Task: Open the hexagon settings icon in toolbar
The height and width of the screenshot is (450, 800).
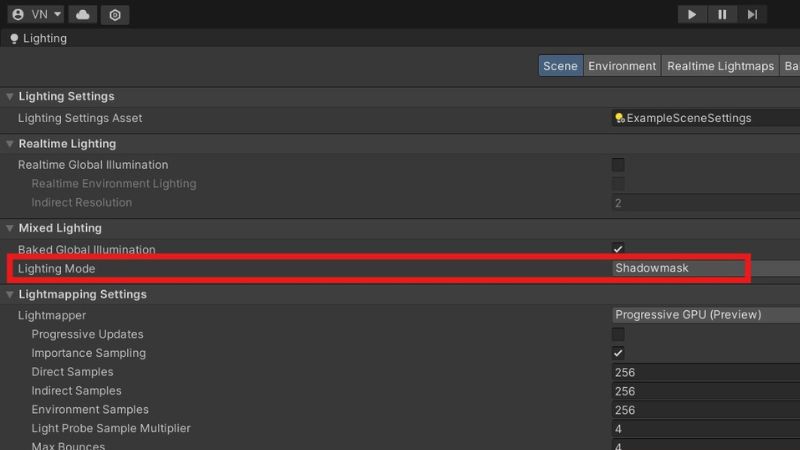Action: pyautogui.click(x=115, y=14)
